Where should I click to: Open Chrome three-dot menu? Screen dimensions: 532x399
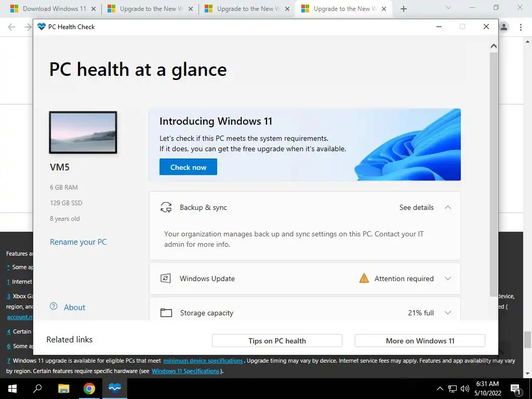click(x=521, y=27)
